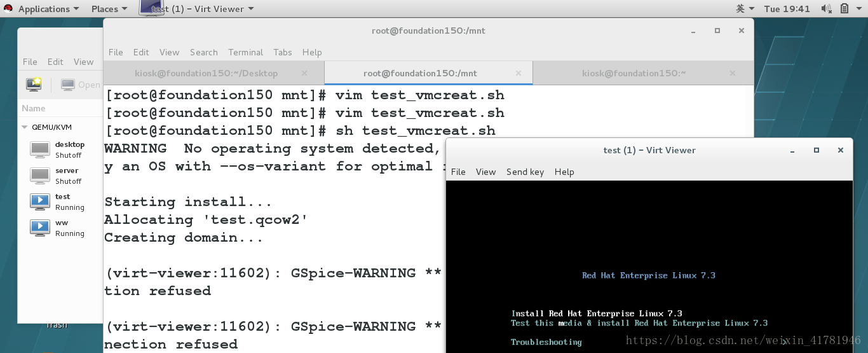Open View menu in the terminal window
The height and width of the screenshot is (353, 868).
coord(169,52)
